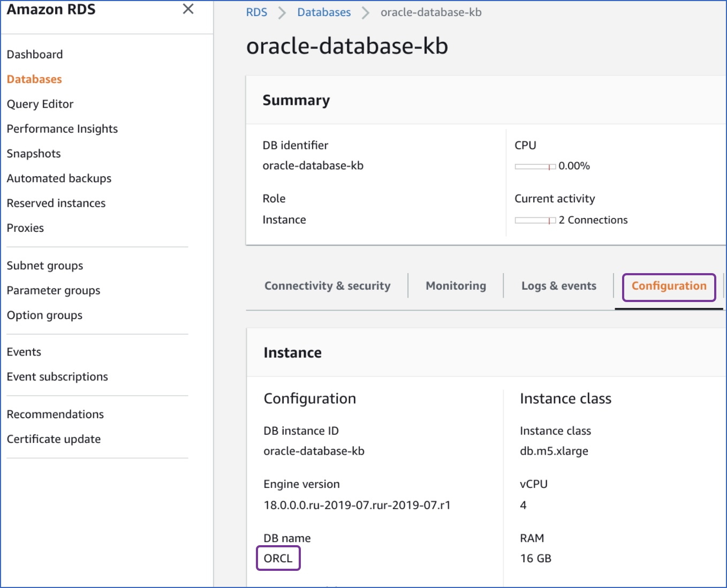
Task: Open the Dashboard page
Action: click(35, 55)
